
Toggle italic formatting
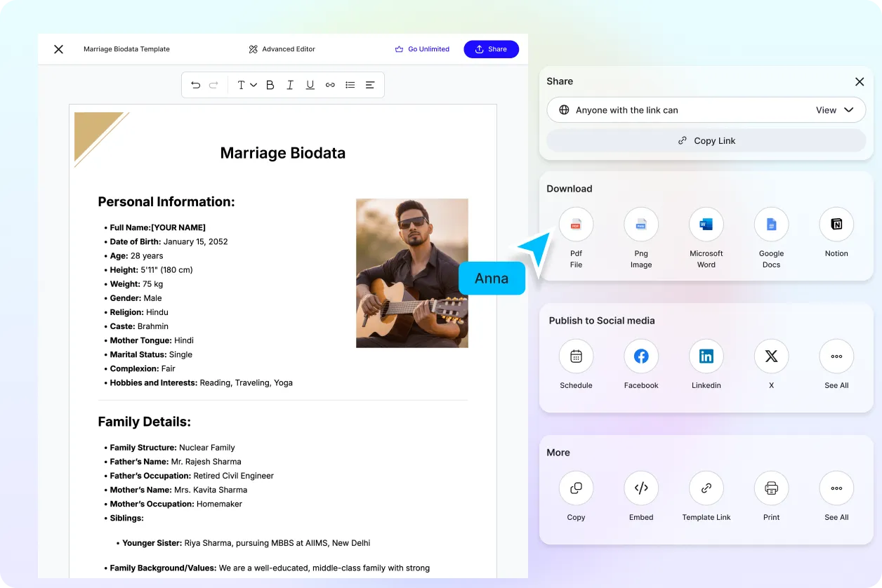tap(290, 85)
